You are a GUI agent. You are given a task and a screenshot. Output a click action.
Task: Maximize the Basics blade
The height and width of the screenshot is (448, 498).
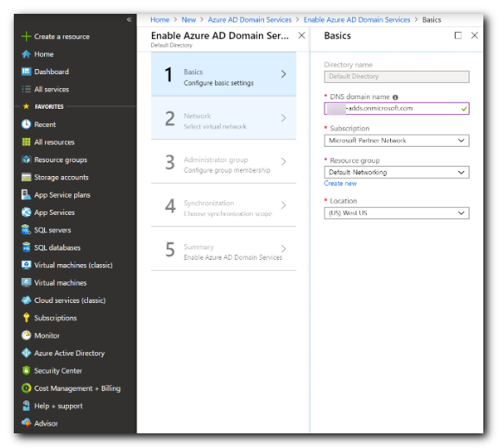coord(458,35)
